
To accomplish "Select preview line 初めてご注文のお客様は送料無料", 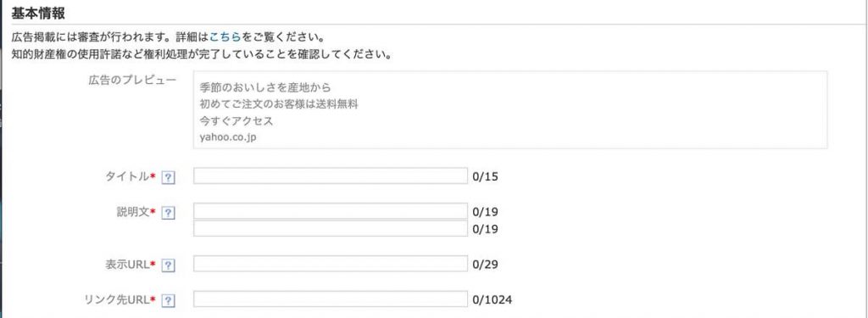I will tap(278, 104).
